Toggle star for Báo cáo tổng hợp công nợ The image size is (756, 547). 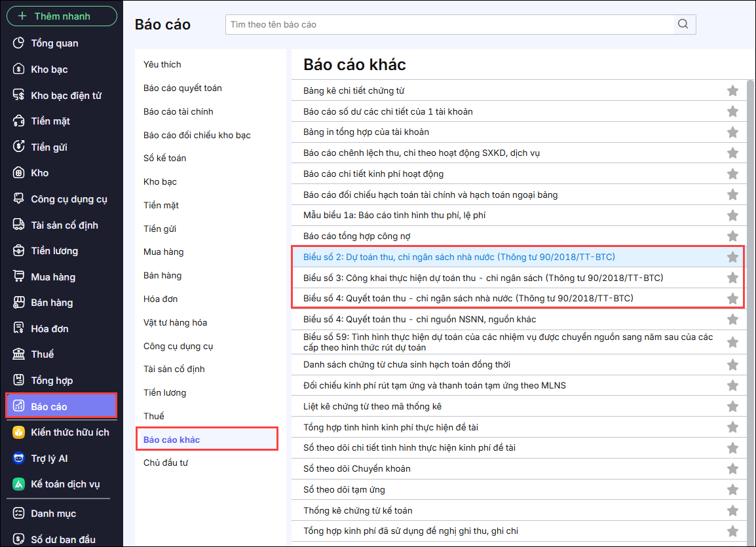tap(732, 236)
